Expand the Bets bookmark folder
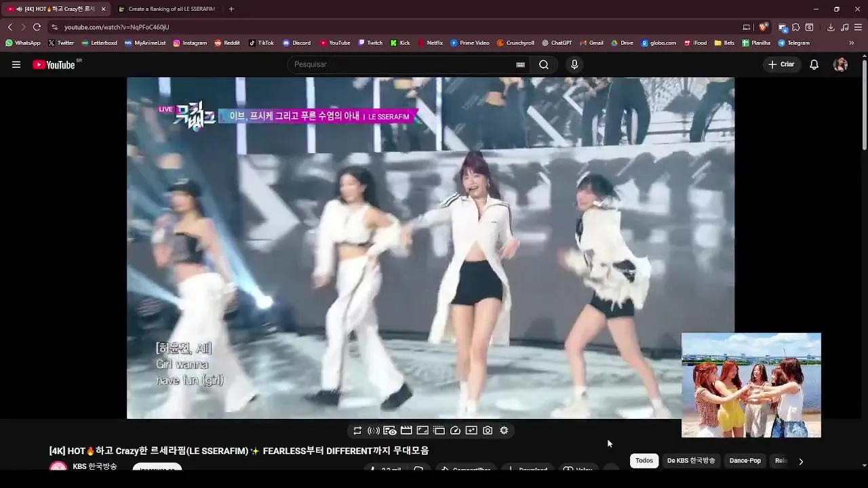 click(x=724, y=43)
